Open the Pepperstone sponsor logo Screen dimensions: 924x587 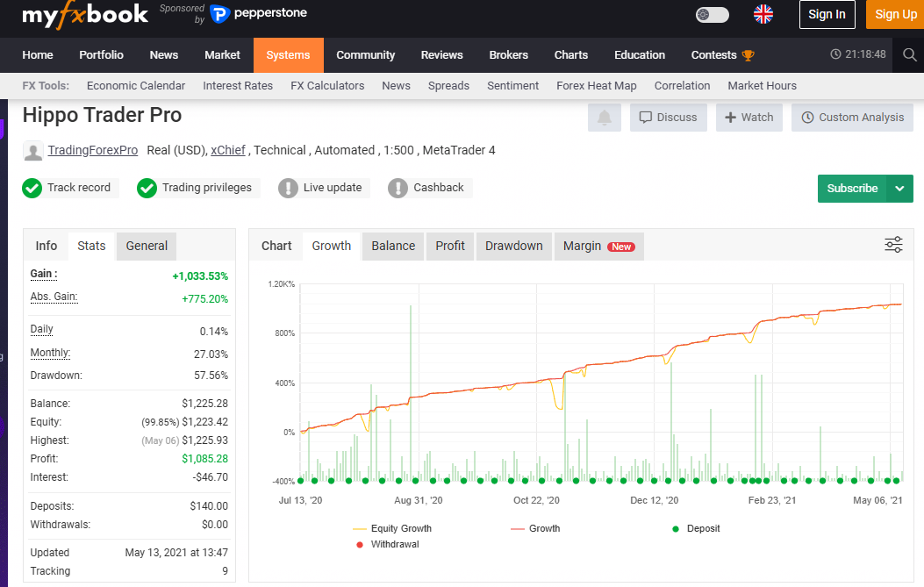pos(259,13)
